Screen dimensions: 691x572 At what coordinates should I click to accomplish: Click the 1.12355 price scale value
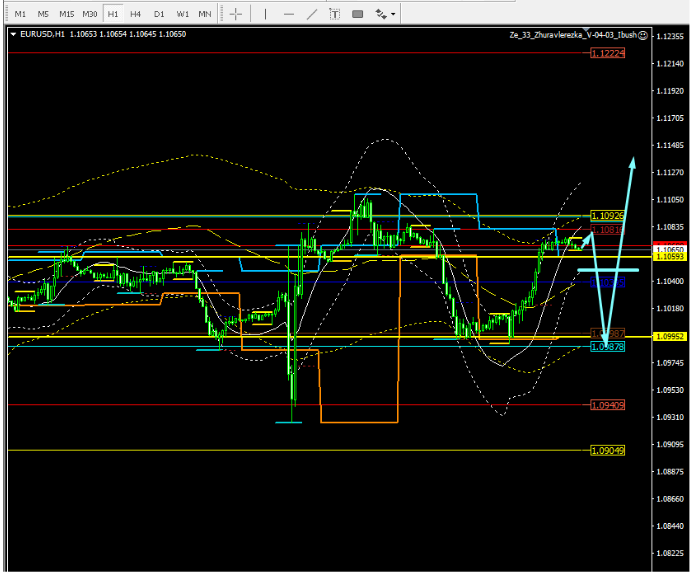coord(670,36)
